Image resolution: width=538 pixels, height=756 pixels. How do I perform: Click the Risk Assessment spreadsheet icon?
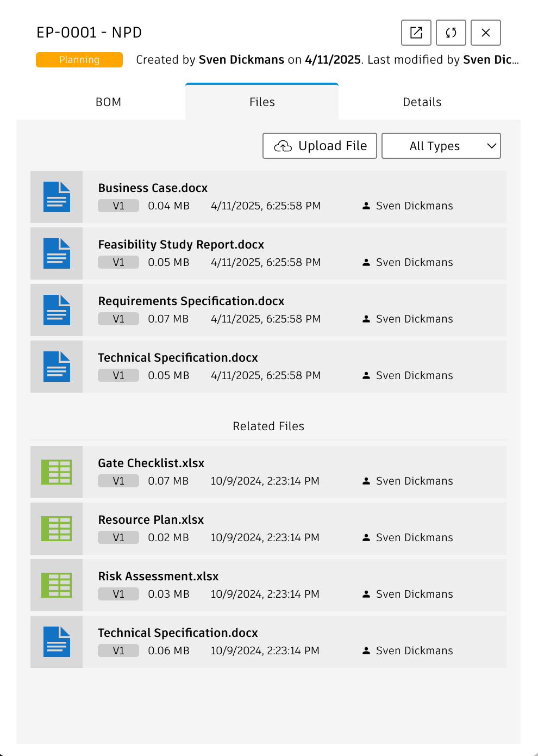pos(57,585)
